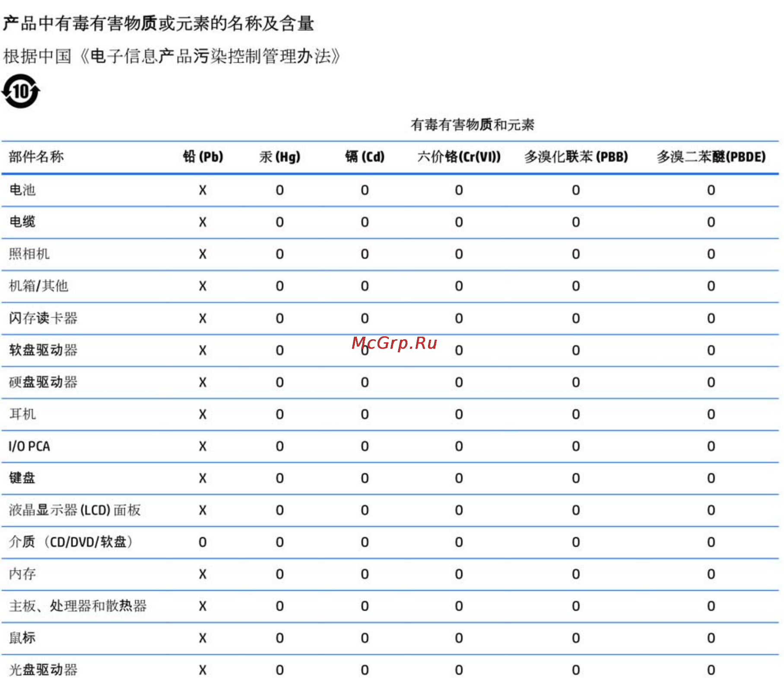784x685 pixels.
Task: Select the PBB value in the 闪存读卡器 row
Action: tap(576, 319)
